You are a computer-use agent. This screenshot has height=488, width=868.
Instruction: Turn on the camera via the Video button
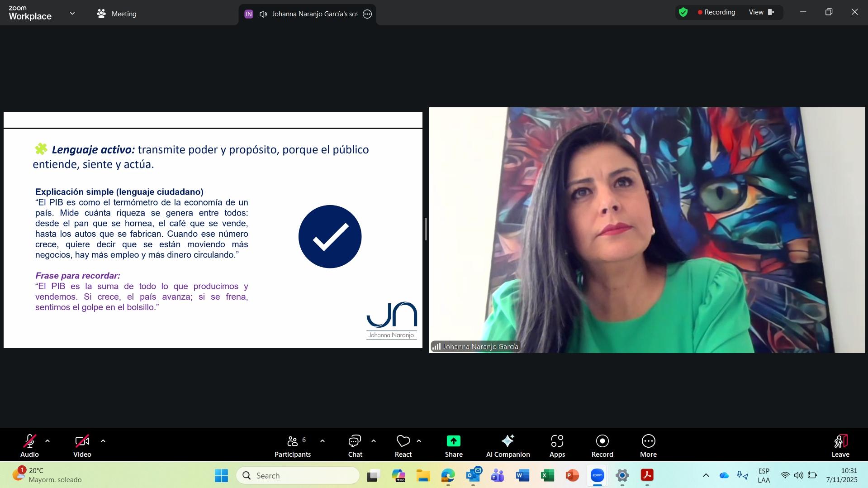(x=82, y=446)
